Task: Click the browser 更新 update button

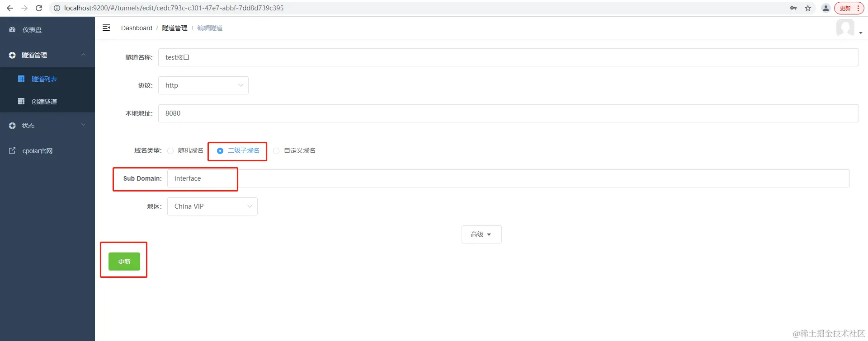Action: pyautogui.click(x=849, y=8)
